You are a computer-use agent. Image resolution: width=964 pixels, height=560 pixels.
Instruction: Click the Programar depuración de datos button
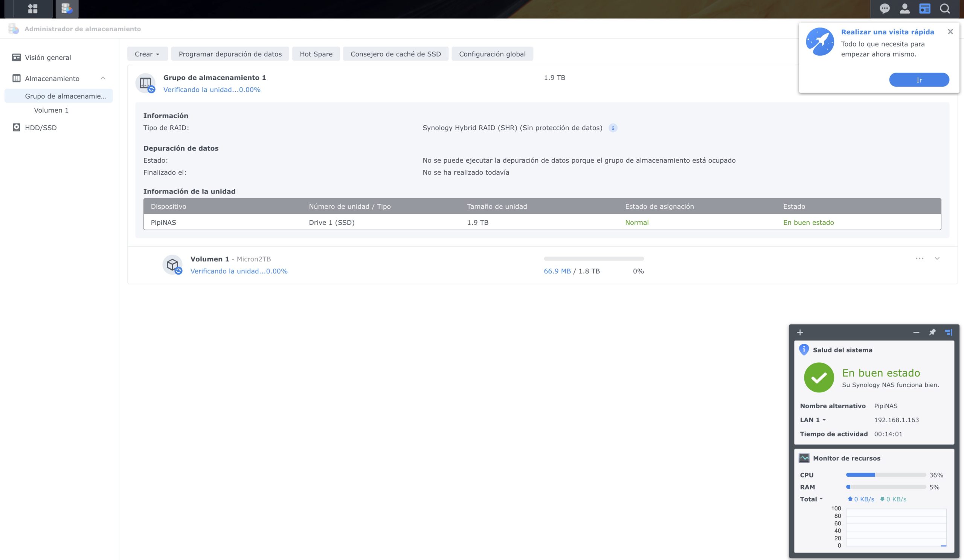coord(230,54)
